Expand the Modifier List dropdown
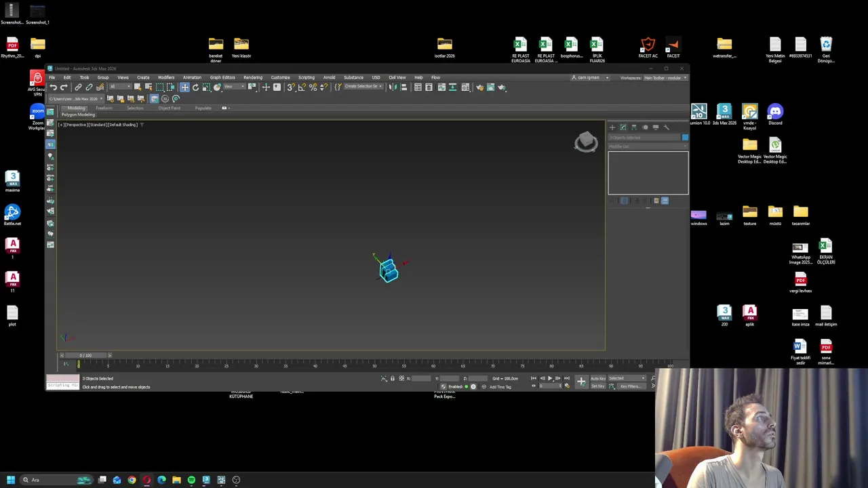Image resolution: width=868 pixels, height=488 pixels. click(x=648, y=146)
